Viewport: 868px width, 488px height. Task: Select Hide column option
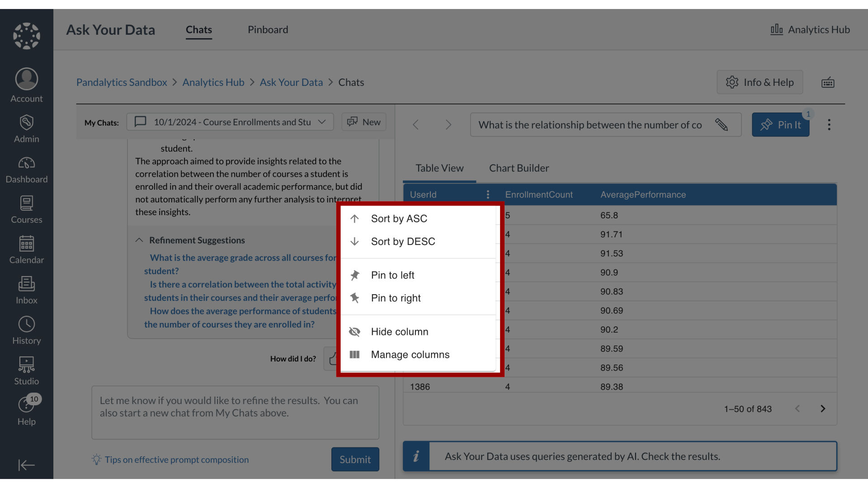pyautogui.click(x=418, y=332)
